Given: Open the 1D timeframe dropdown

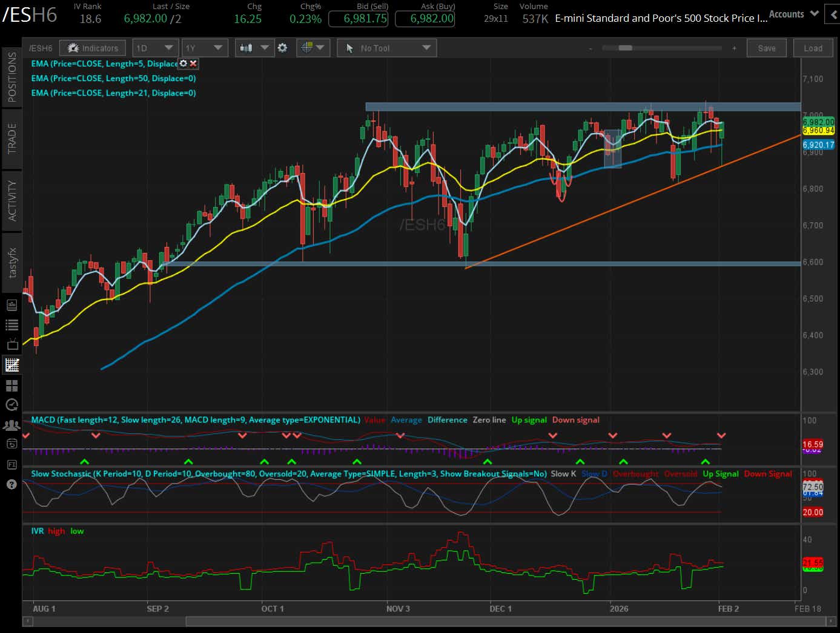Looking at the screenshot, I should (x=155, y=47).
